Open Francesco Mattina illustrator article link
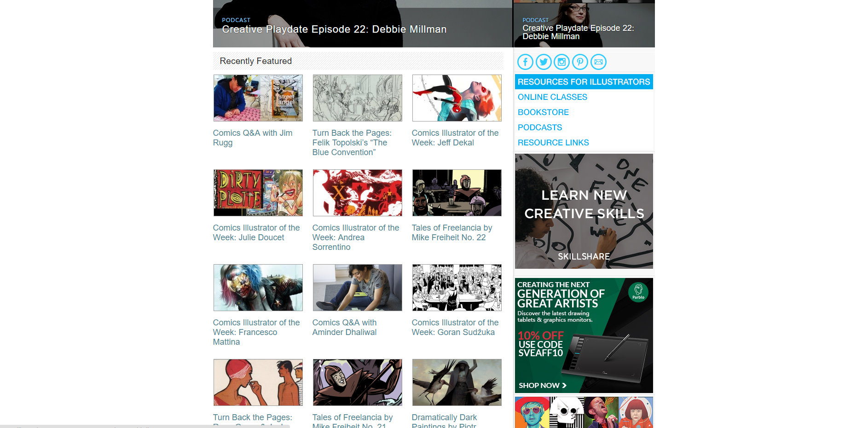The height and width of the screenshot is (428, 868). 256,332
